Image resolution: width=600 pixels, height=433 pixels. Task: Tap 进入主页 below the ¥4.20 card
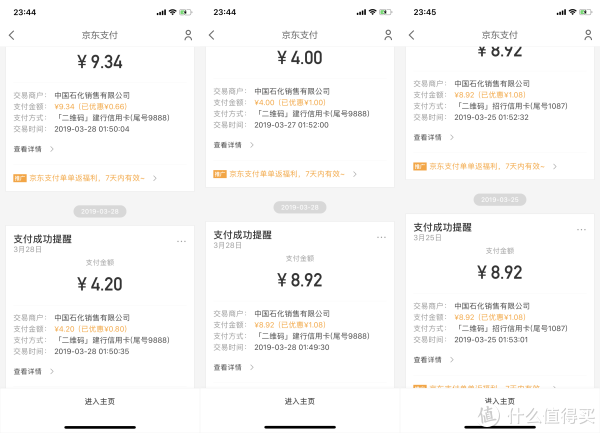tap(100, 401)
